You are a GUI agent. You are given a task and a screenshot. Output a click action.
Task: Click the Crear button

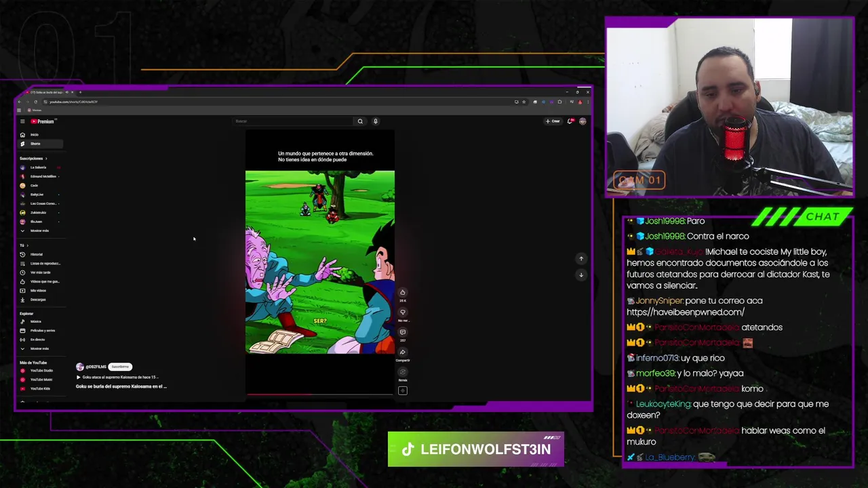[553, 121]
